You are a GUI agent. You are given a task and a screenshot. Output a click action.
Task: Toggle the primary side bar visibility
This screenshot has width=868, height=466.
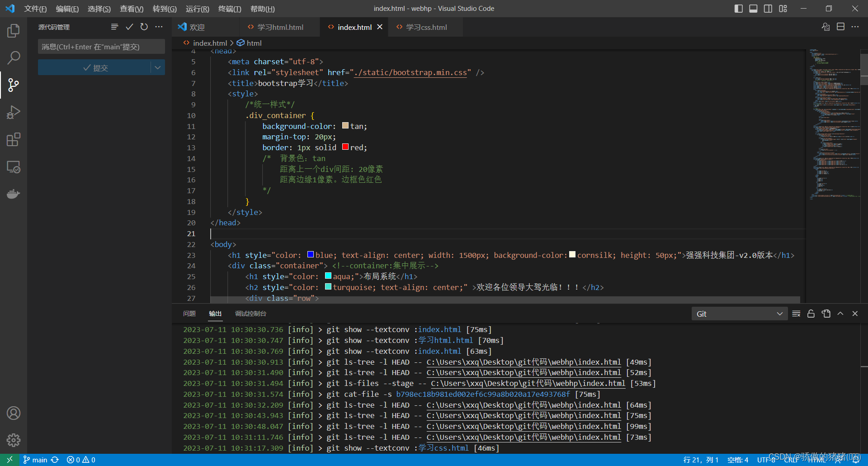(738, 9)
